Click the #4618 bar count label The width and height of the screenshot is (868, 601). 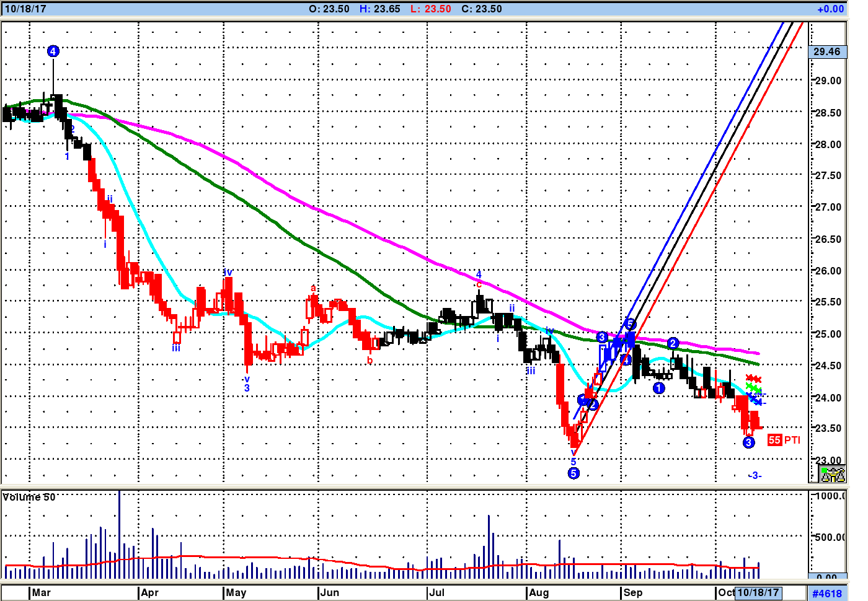[827, 594]
